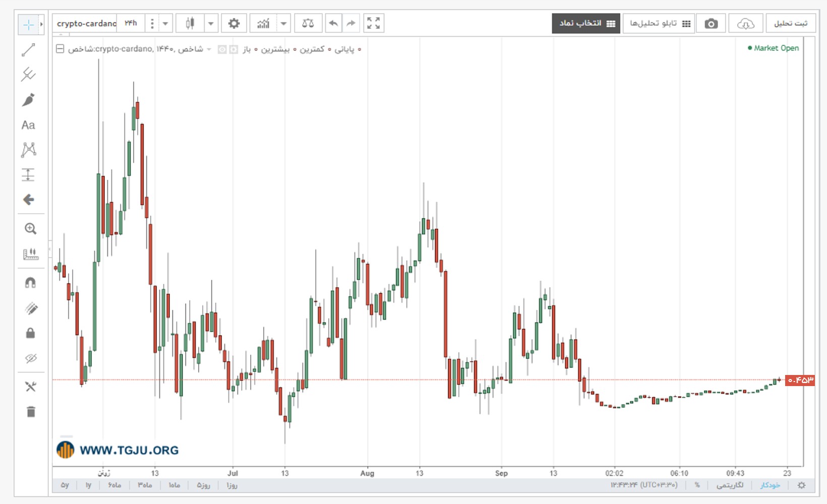Viewport: 827px width, 504px height.
Task: Expand the indicators dropdown arrow
Action: click(x=283, y=23)
